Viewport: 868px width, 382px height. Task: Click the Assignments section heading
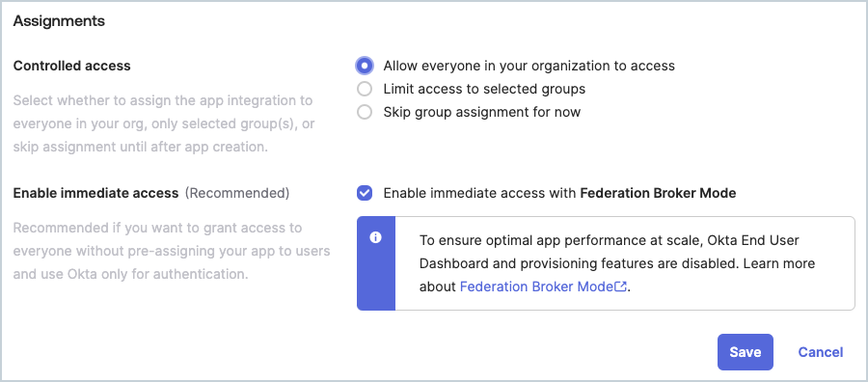(59, 21)
